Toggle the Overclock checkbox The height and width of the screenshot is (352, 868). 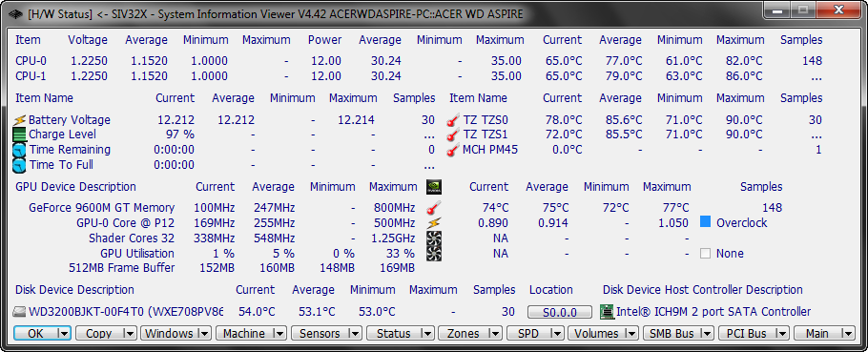(705, 222)
